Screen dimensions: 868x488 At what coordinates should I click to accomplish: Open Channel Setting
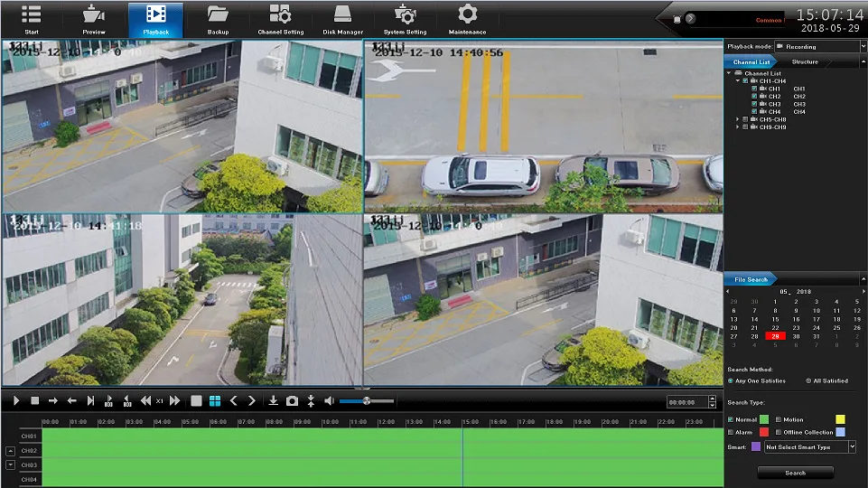(x=281, y=19)
